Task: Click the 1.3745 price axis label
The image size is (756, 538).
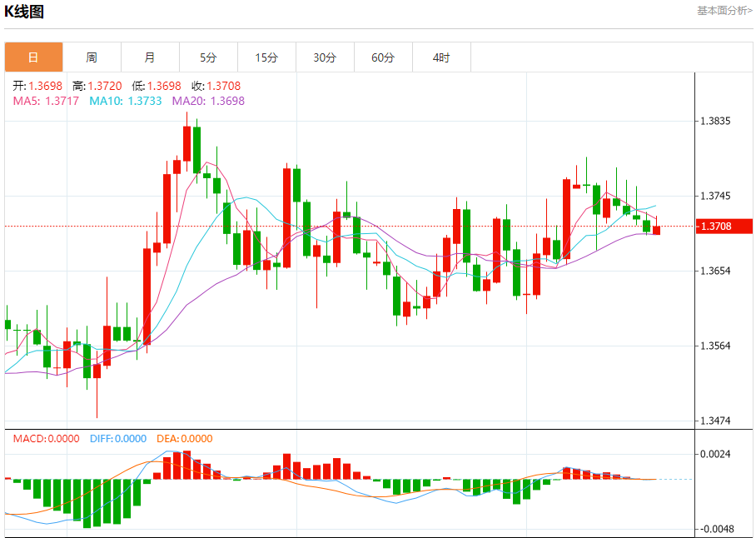Action: point(715,196)
